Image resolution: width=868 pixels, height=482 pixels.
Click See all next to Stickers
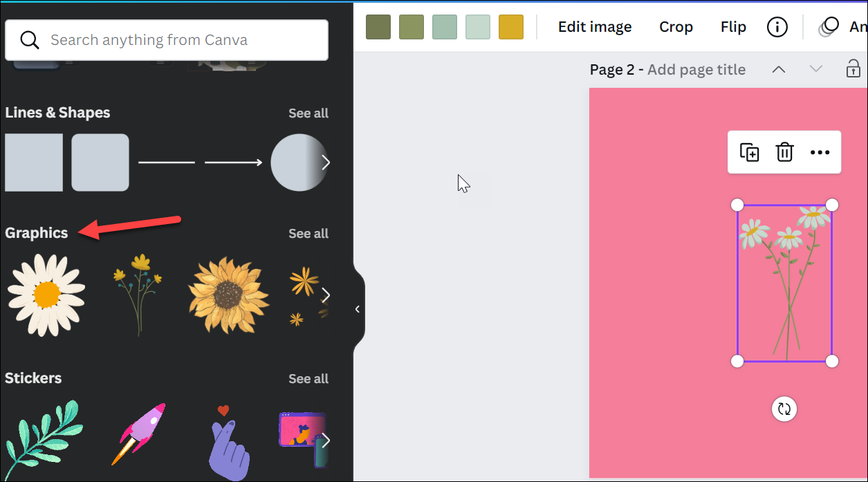pos(308,379)
